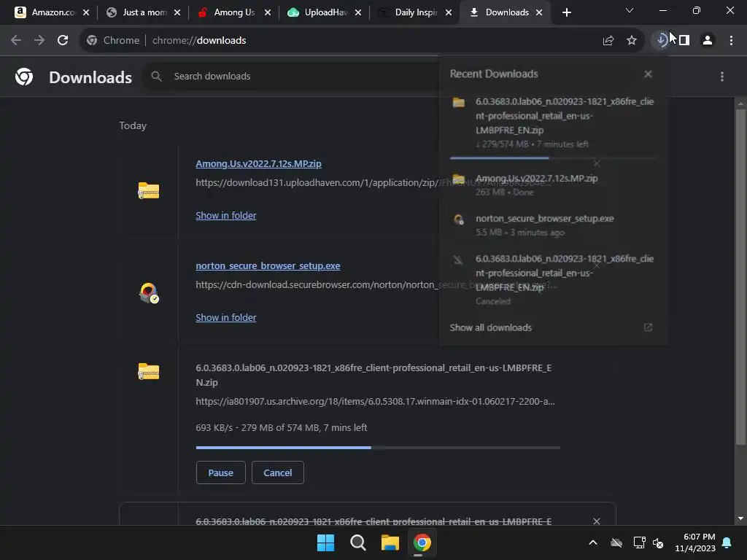Bookmark this page with the star icon
The height and width of the screenshot is (560, 747).
(632, 41)
